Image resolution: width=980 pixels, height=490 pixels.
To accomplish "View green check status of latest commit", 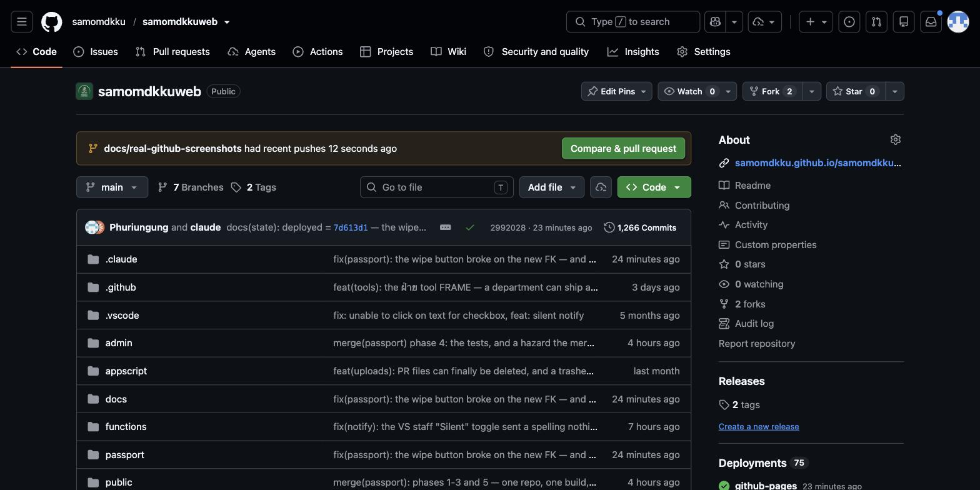I will (x=470, y=227).
